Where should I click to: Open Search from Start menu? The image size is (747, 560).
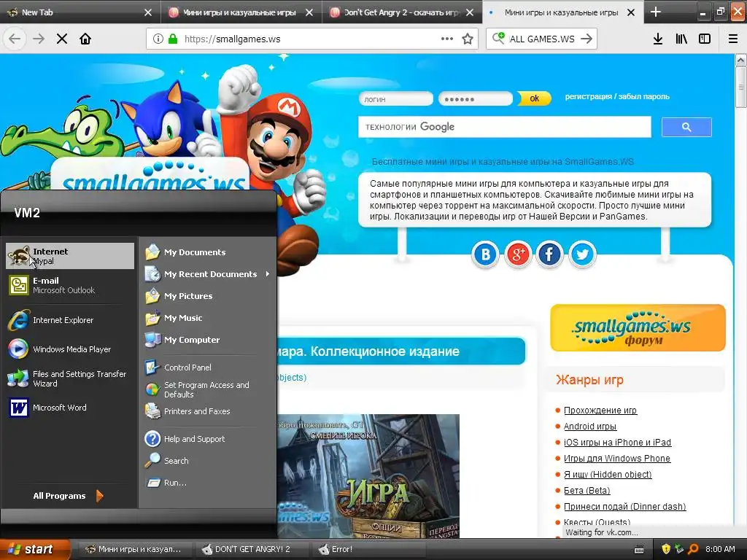tap(208, 461)
